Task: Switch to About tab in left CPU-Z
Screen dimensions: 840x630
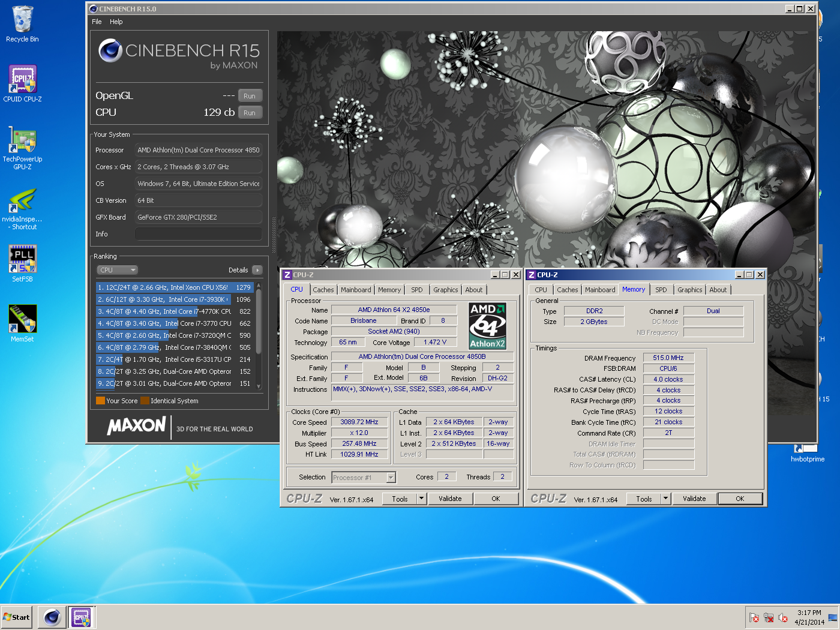Action: point(474,290)
